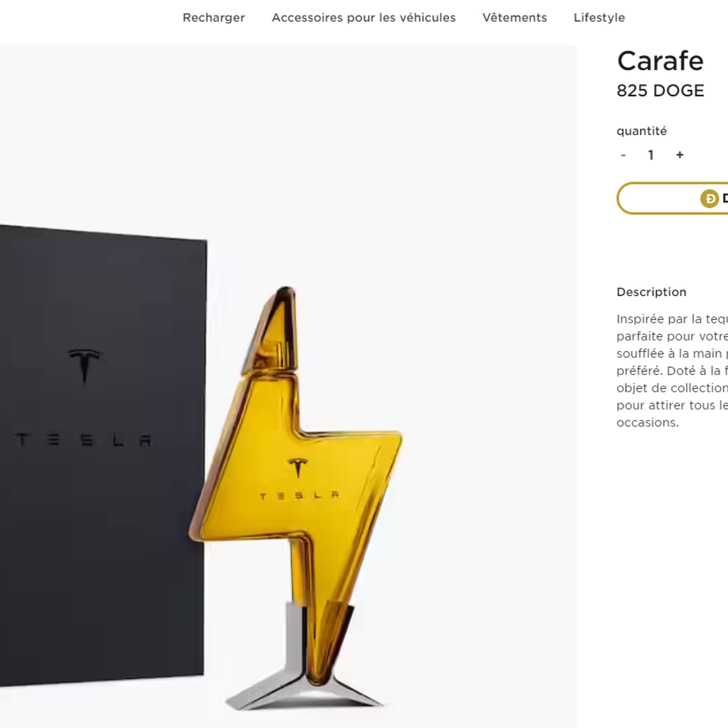Click the quantité label

[x=642, y=131]
